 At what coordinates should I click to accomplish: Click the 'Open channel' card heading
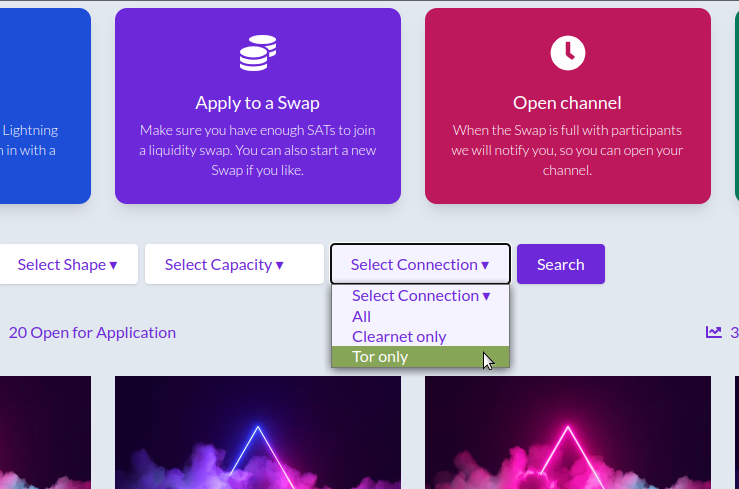click(567, 103)
